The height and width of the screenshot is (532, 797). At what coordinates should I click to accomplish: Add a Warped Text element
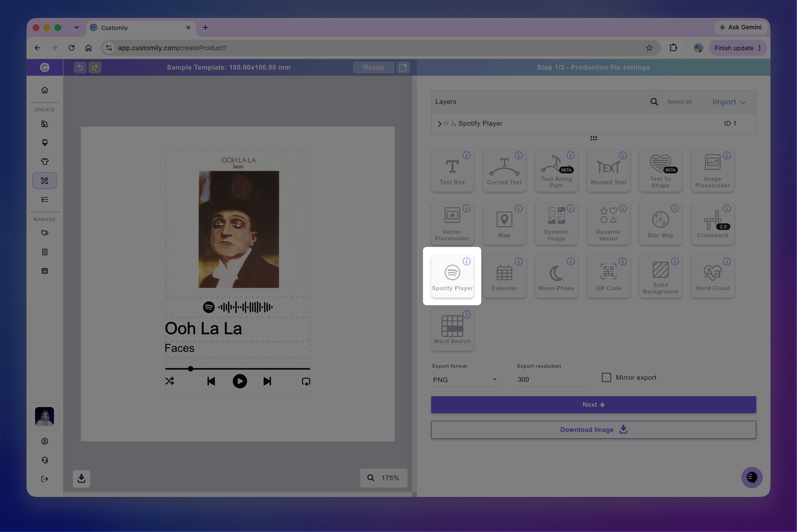(608, 170)
